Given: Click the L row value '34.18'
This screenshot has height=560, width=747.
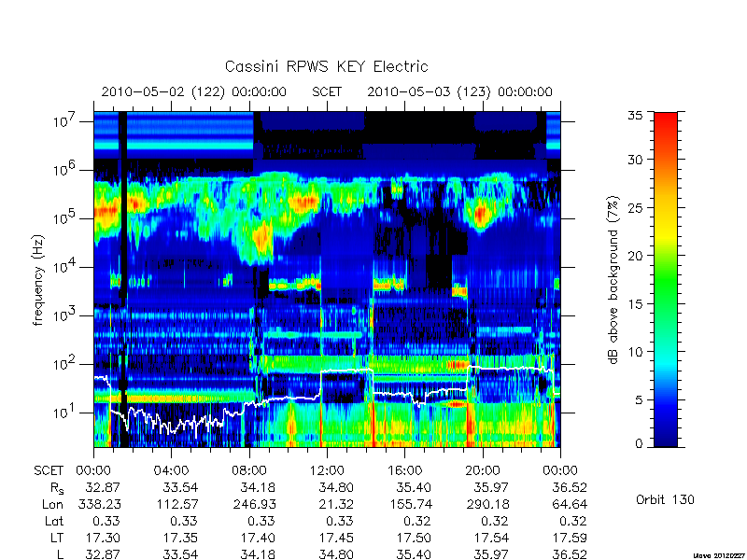Looking at the screenshot, I should (x=259, y=554).
